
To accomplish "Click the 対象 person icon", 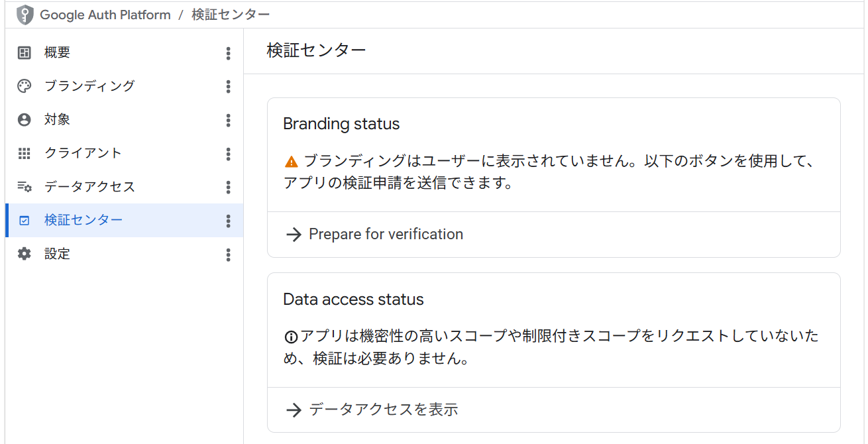I will point(25,120).
